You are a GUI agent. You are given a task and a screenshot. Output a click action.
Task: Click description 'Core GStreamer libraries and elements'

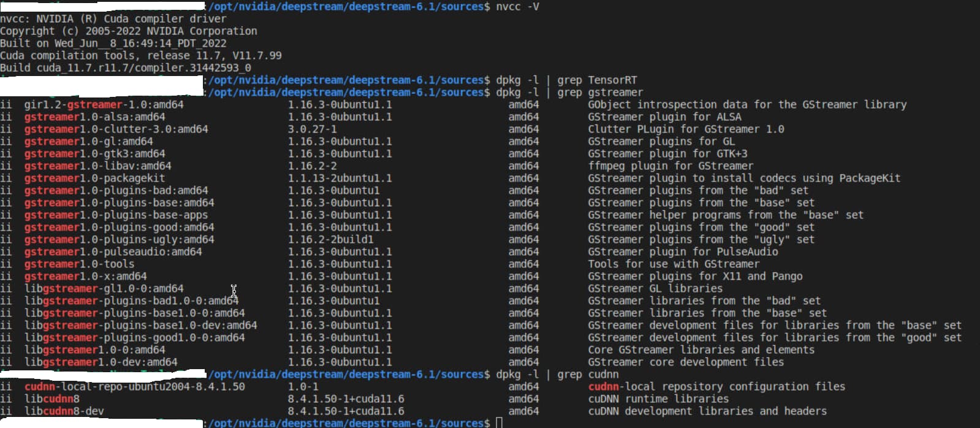(701, 350)
